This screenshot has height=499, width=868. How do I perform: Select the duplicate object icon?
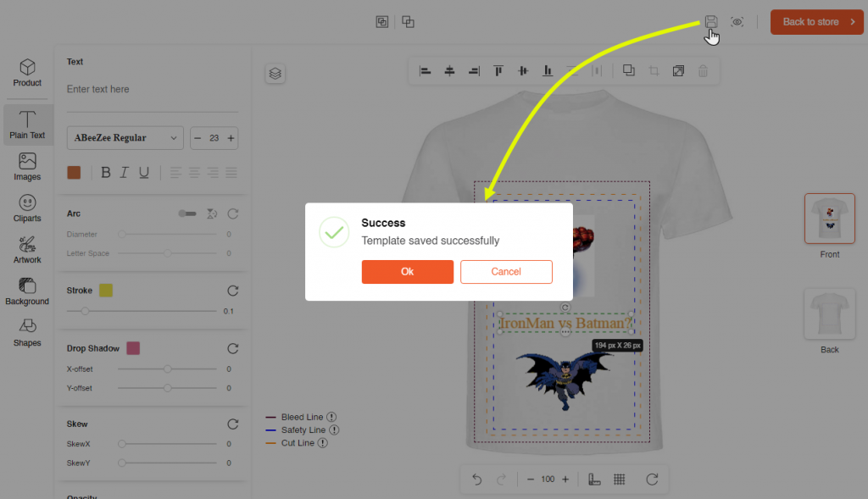point(629,71)
